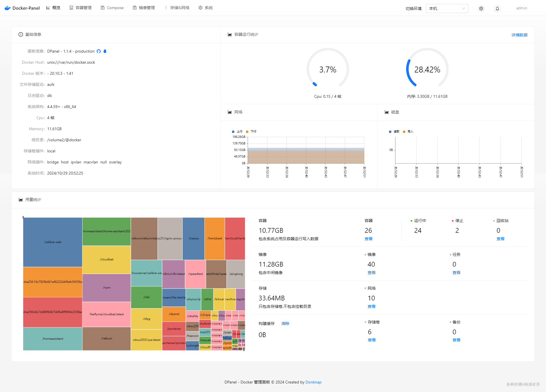Click the 基础信息 info circle icon
This screenshot has width=546, height=392.
21,34
